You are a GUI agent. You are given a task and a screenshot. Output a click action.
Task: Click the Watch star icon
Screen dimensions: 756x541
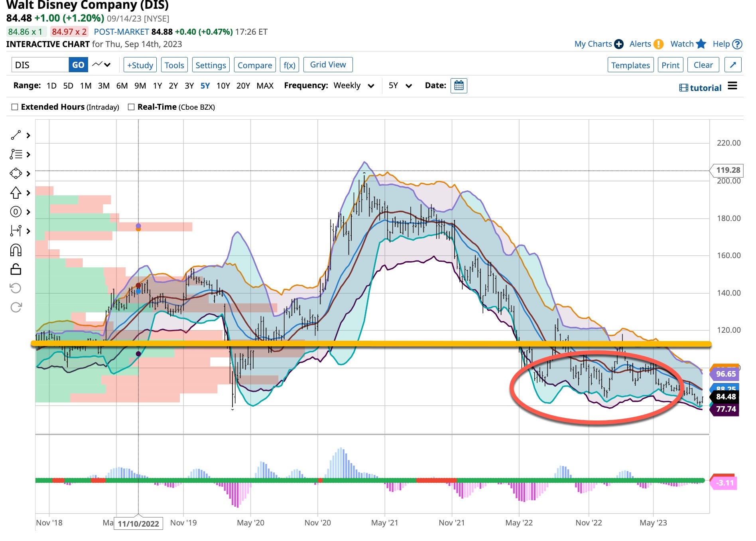click(701, 44)
